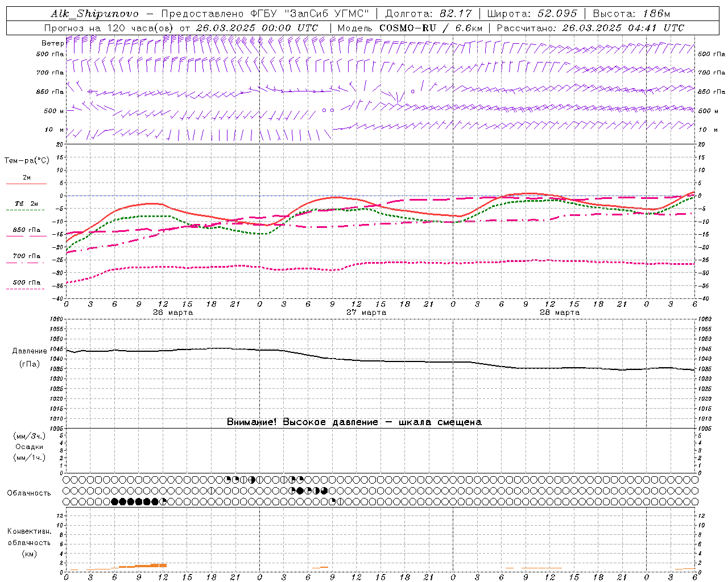Click the 28 марта date label

[x=560, y=313]
